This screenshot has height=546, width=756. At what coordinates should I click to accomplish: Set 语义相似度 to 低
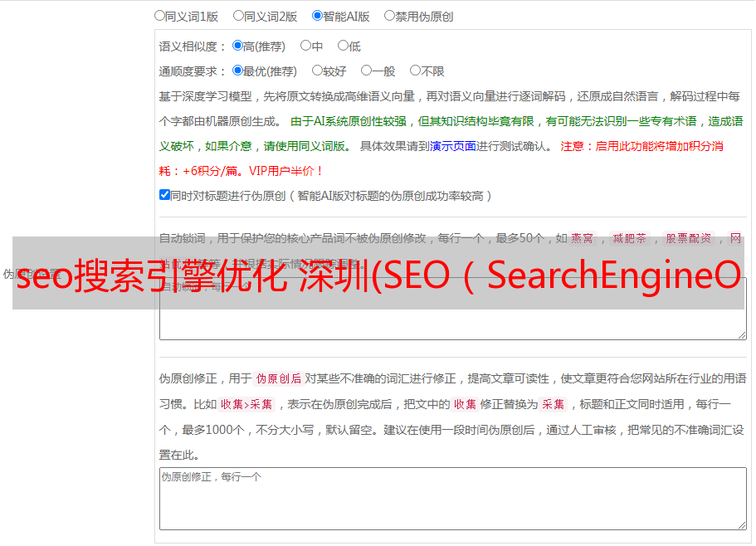point(343,46)
